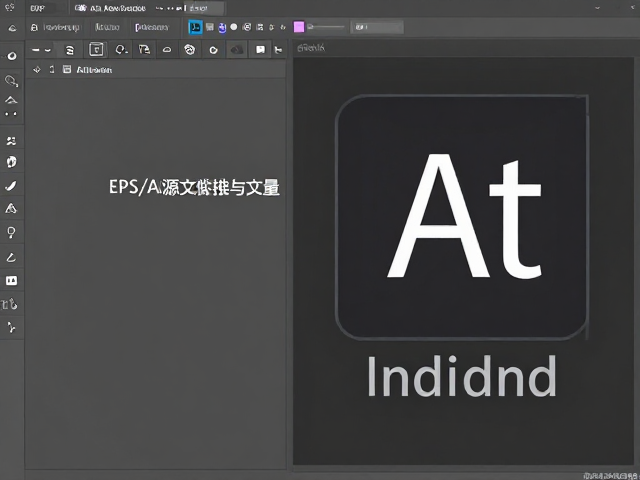640x480 pixels.
Task: Click the diamond icon in panel header
Action: (37, 69)
